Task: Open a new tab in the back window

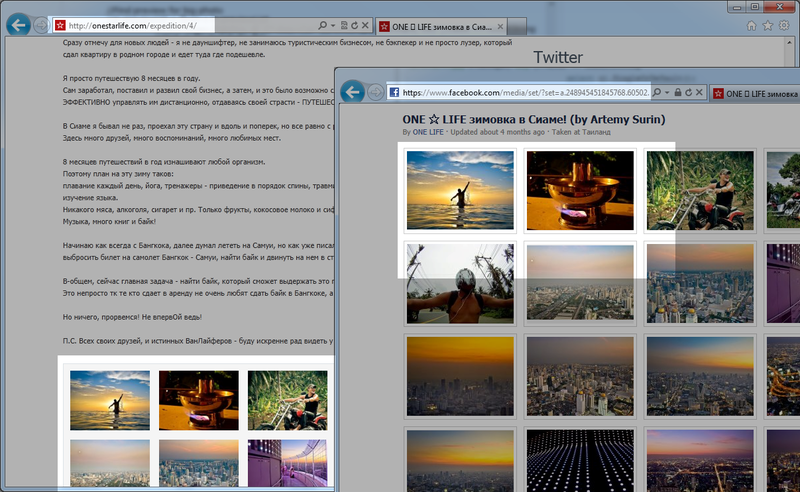Action: (517, 27)
